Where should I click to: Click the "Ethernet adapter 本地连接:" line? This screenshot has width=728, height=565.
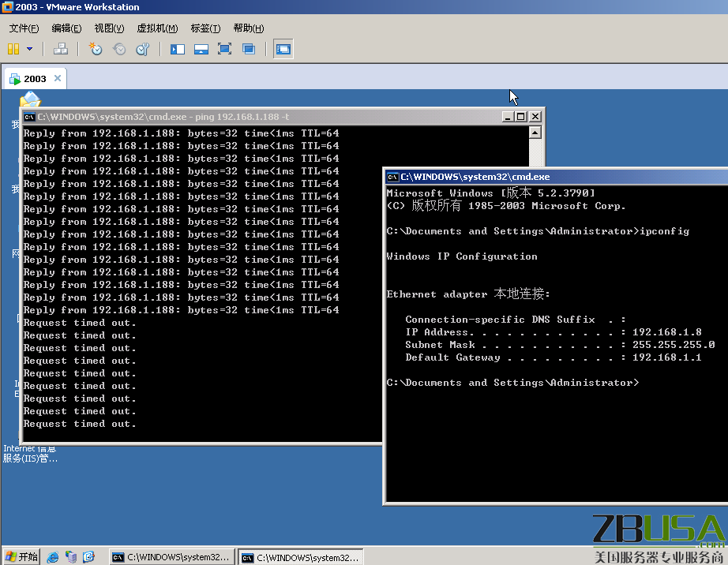click(x=468, y=294)
